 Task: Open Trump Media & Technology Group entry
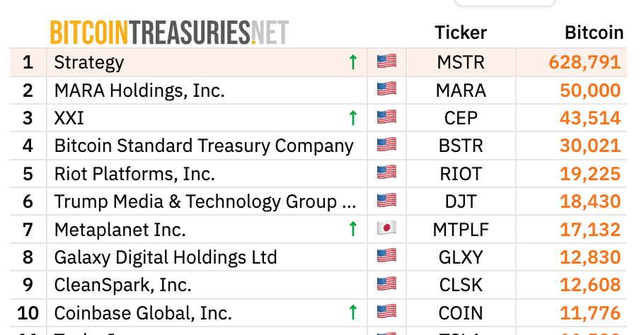(205, 201)
